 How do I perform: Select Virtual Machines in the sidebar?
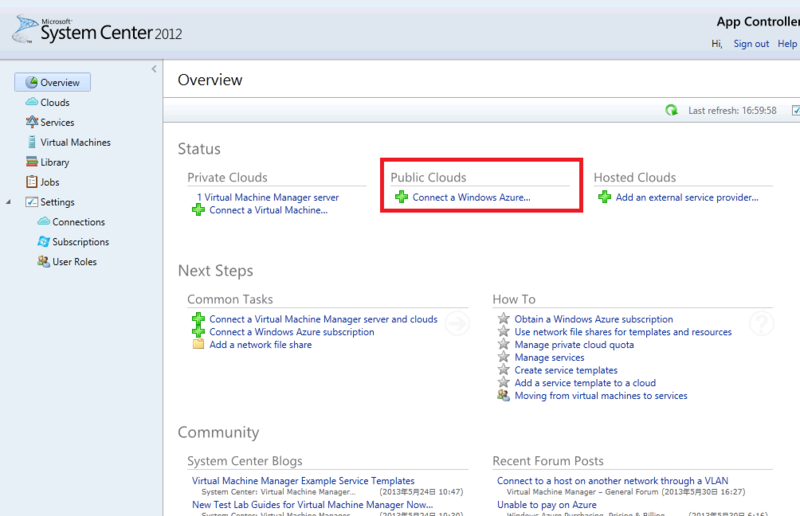tap(76, 142)
